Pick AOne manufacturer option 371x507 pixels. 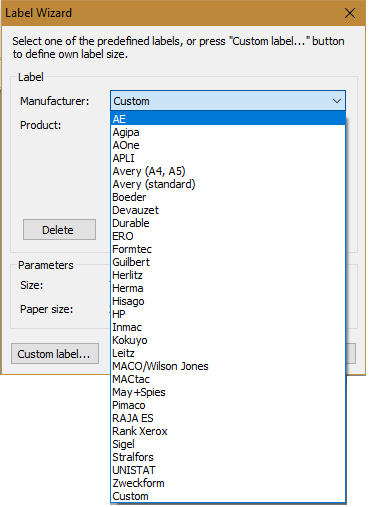[x=228, y=145]
